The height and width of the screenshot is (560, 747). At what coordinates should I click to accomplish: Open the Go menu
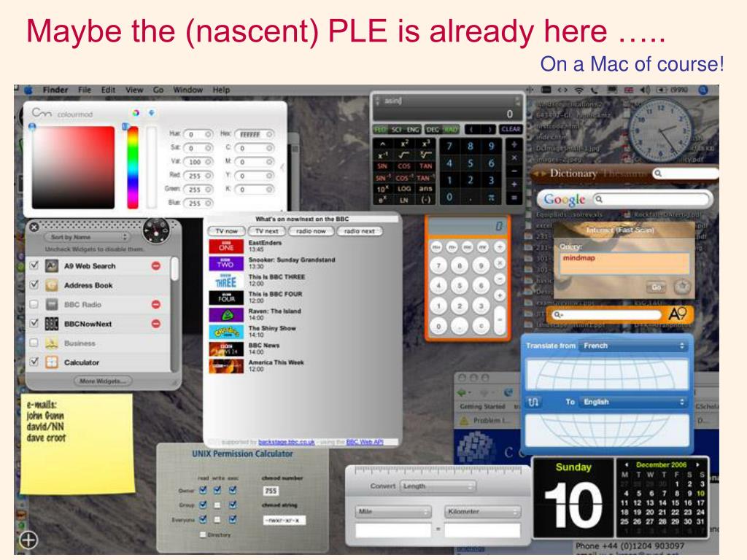point(158,90)
